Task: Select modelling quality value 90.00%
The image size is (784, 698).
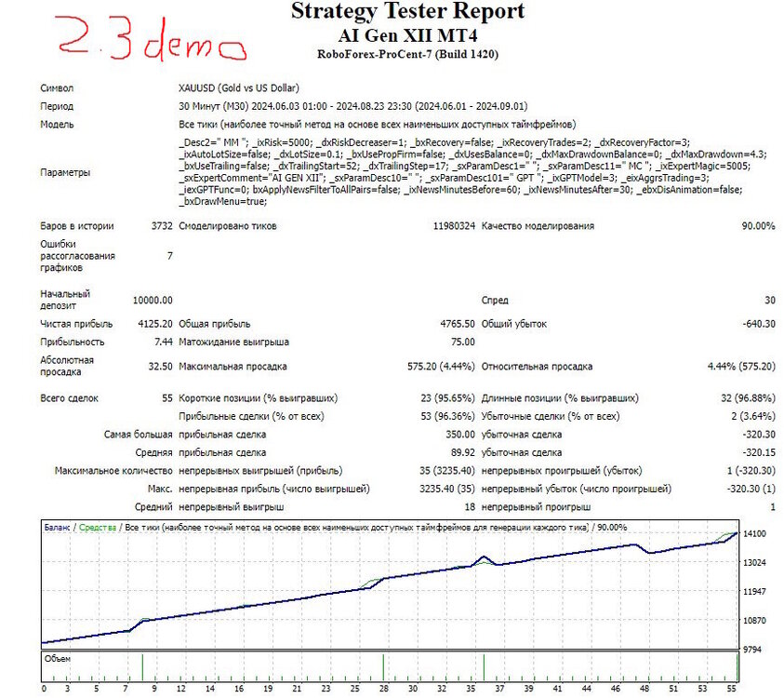Action: click(x=759, y=225)
